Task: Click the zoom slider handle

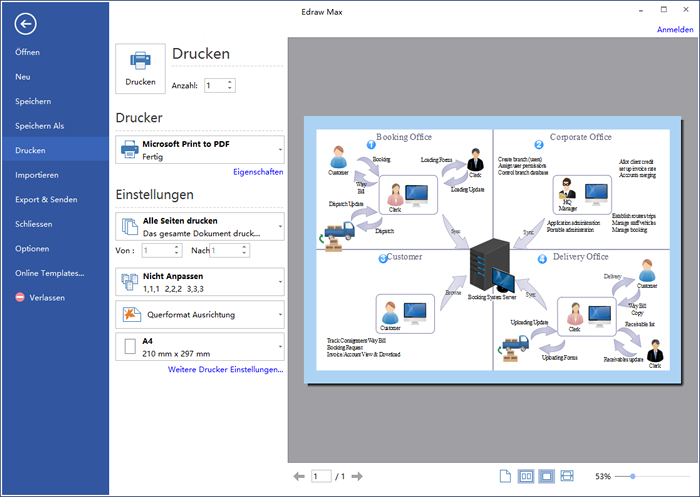Action: (634, 477)
